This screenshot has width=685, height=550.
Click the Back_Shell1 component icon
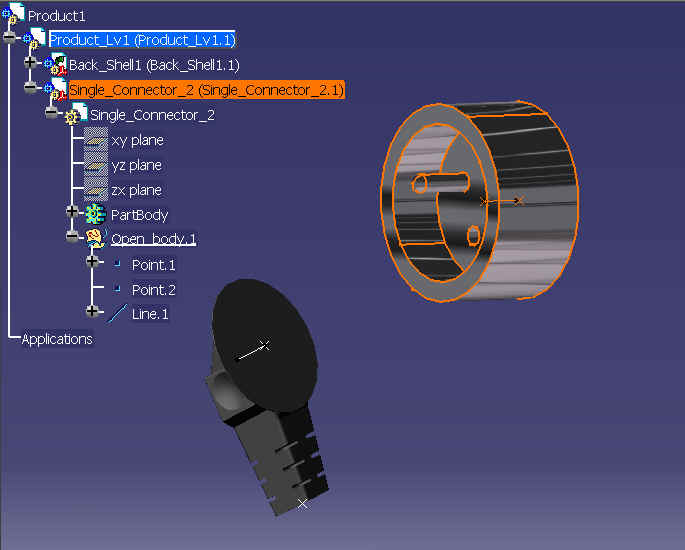coord(55,64)
